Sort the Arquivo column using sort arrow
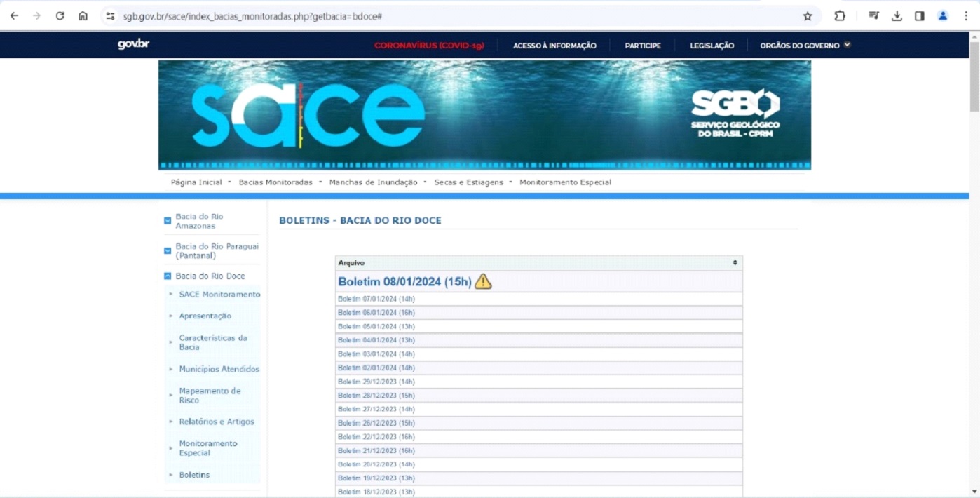This screenshot has height=498, width=980. (735, 263)
